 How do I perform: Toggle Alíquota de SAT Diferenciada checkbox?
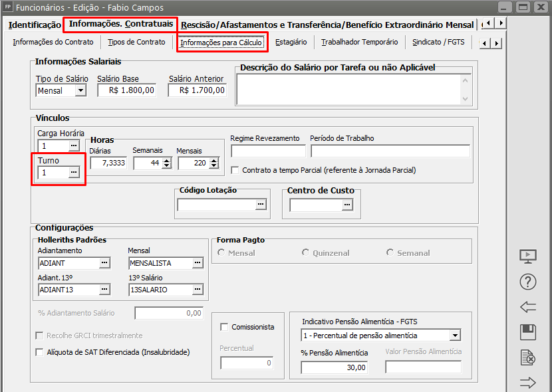[39, 352]
